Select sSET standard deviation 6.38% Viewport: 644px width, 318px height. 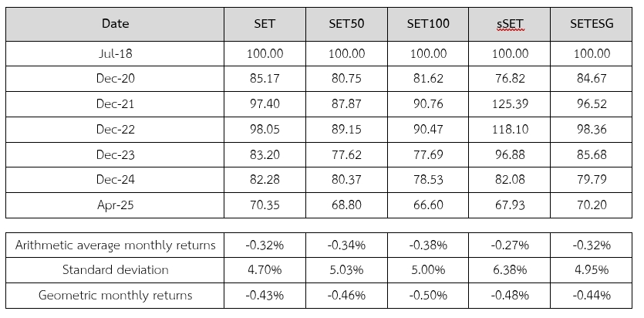(x=509, y=270)
